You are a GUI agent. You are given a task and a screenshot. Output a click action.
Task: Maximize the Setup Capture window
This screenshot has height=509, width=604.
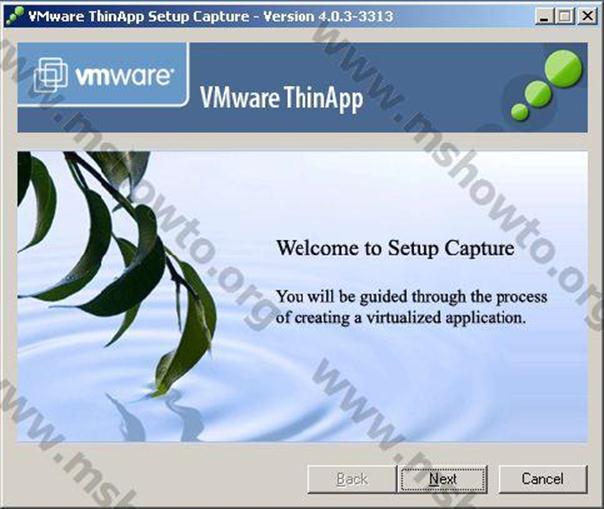coord(565,16)
